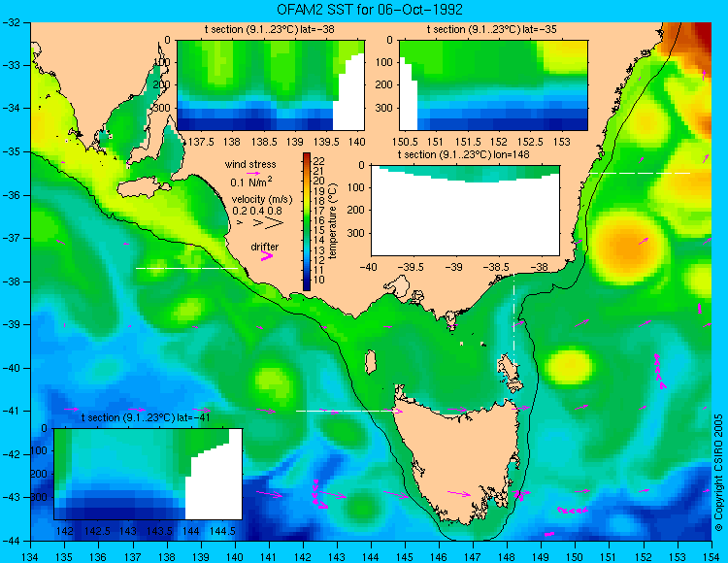Screen dimensions: 728x563
Task: Click the 'velocity (m/s)' legend label
Action: 262,200
